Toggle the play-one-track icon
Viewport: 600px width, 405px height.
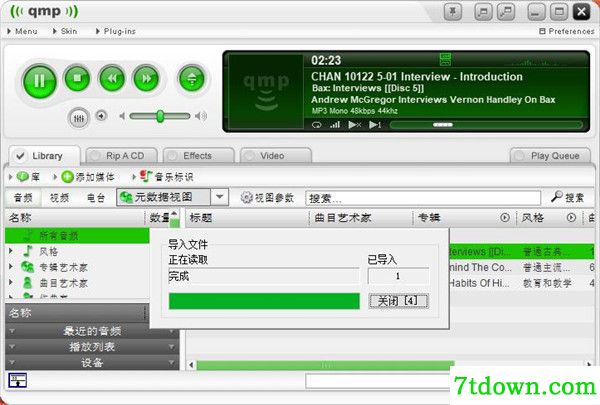click(x=375, y=125)
